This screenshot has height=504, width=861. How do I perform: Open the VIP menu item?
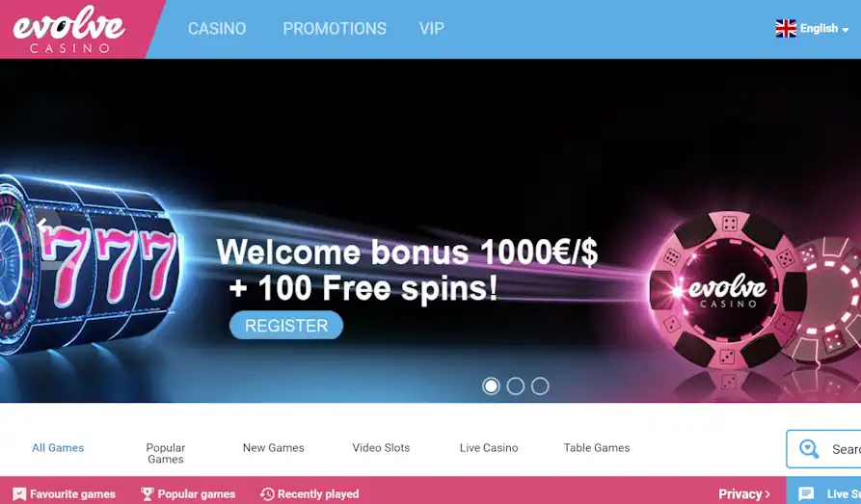tap(432, 29)
